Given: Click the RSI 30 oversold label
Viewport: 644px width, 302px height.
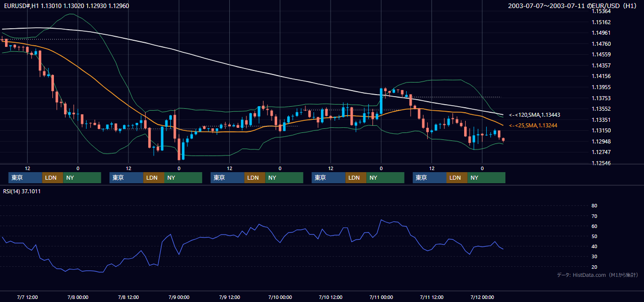Looking at the screenshot, I should [x=594, y=257].
